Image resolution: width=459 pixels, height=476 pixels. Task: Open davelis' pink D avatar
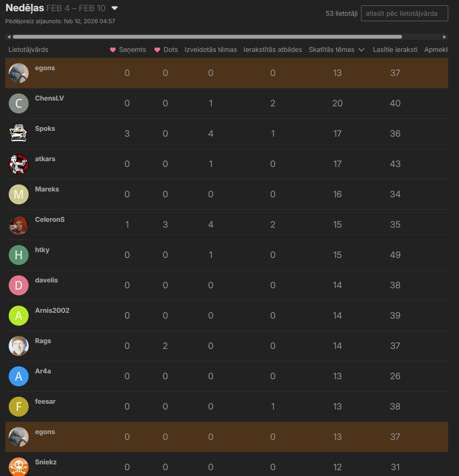[x=19, y=285]
